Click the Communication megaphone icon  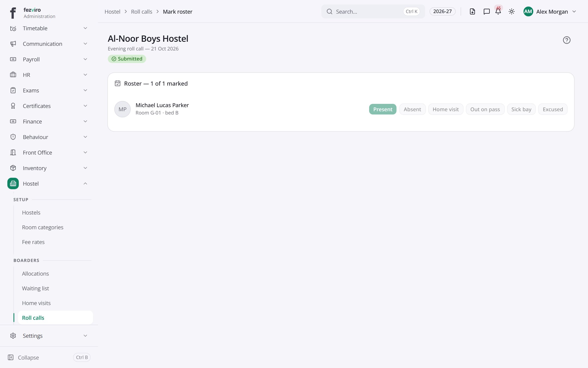click(13, 44)
